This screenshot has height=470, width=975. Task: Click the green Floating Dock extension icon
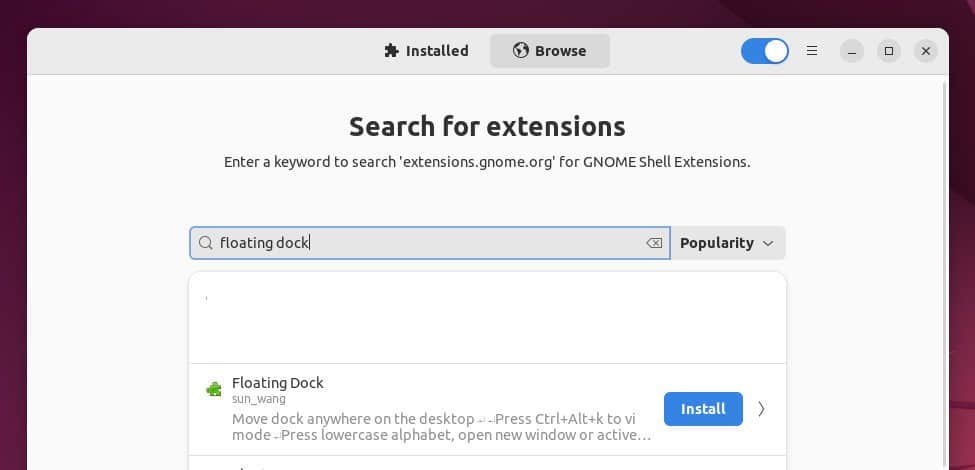213,390
